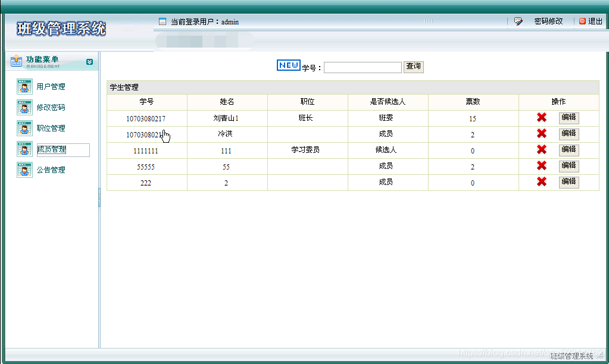This screenshot has height=364, width=609.
Task: Click the 密码修改 pencil icon
Action: (x=517, y=21)
